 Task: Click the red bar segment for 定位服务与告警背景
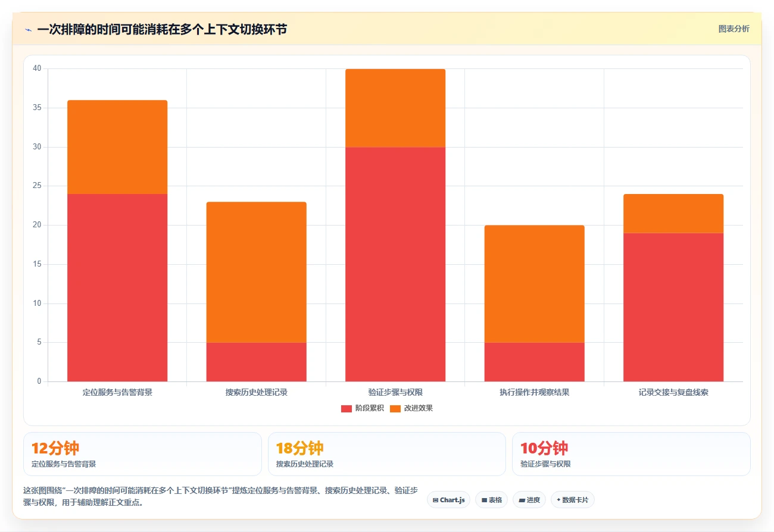coord(117,287)
